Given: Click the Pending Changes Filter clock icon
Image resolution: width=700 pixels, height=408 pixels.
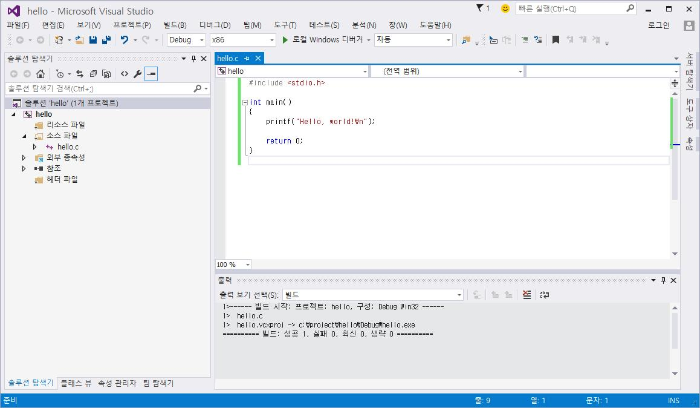Looking at the screenshot, I should tap(60, 74).
